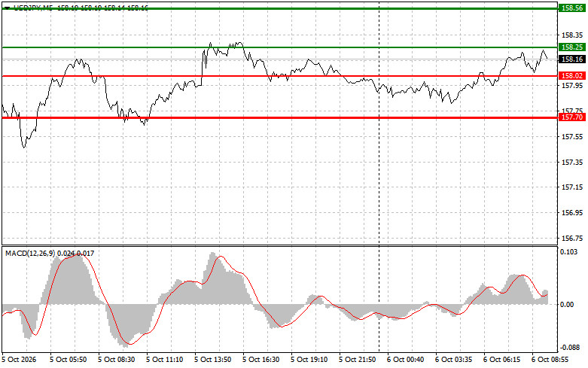588x368 pixels.
Task: Click the MACD 0.00 scale value
Action: pos(568,305)
